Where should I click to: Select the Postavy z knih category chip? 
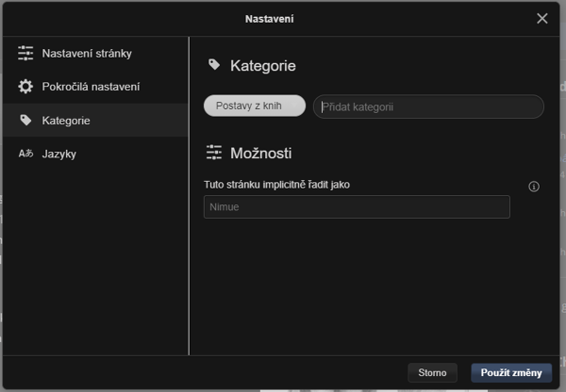255,106
